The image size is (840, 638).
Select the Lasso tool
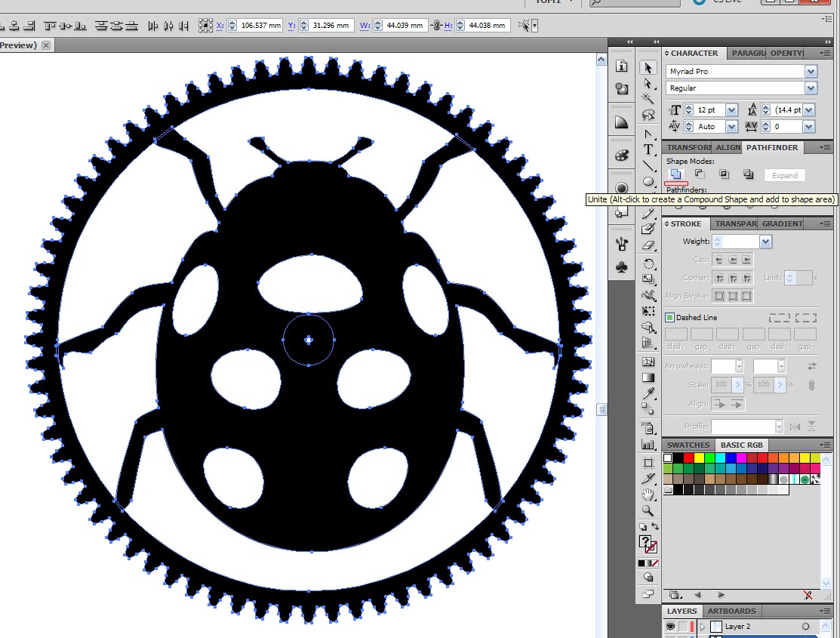point(648,115)
